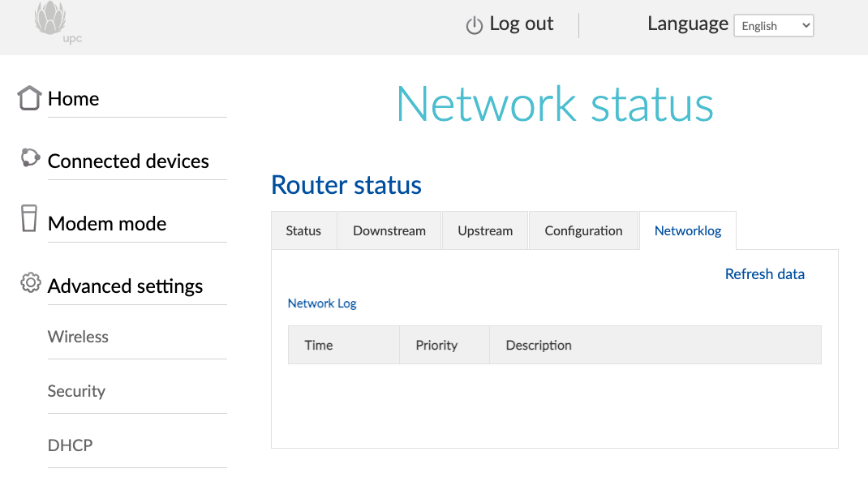This screenshot has width=868, height=486.
Task: Switch to the Configuration tab
Action: coord(583,230)
